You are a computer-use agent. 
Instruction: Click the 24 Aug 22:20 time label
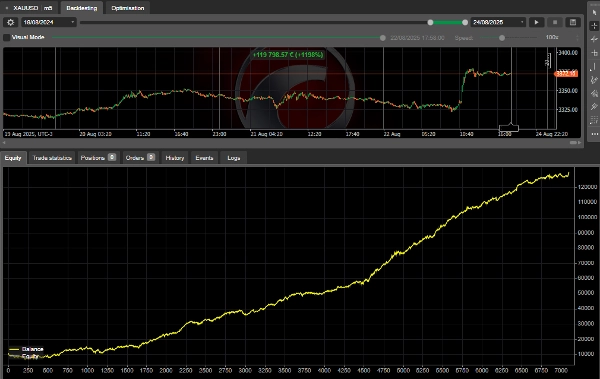[x=551, y=134]
